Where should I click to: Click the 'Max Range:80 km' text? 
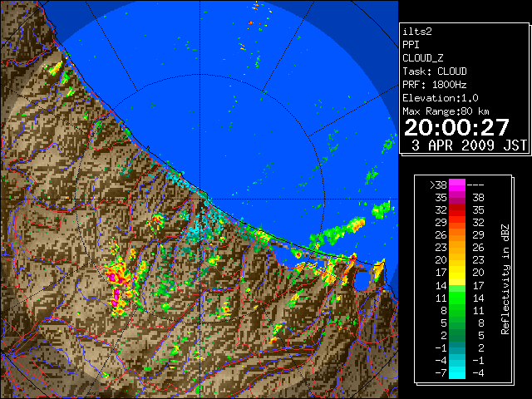pos(446,111)
